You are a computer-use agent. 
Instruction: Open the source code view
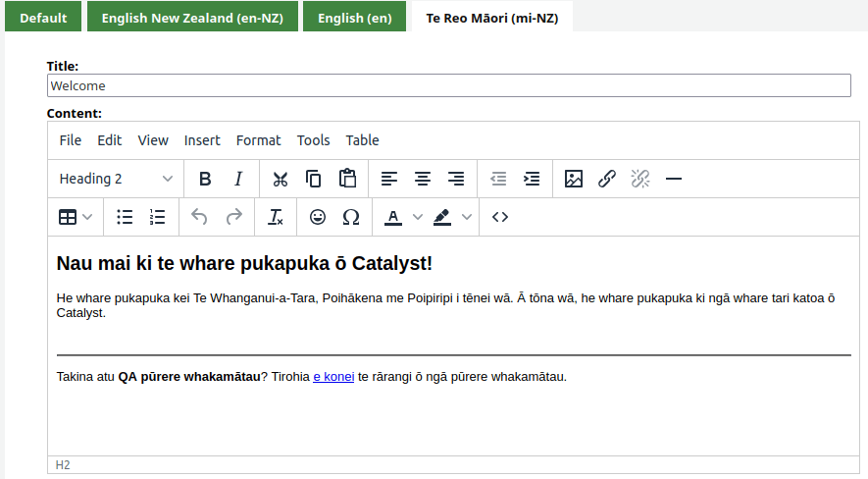click(x=500, y=217)
